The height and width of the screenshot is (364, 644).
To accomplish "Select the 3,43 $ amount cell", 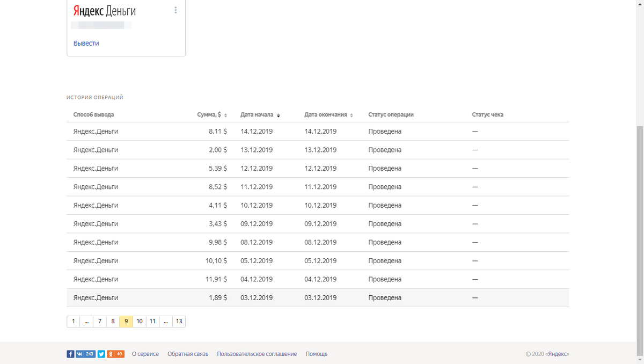I will pos(217,224).
